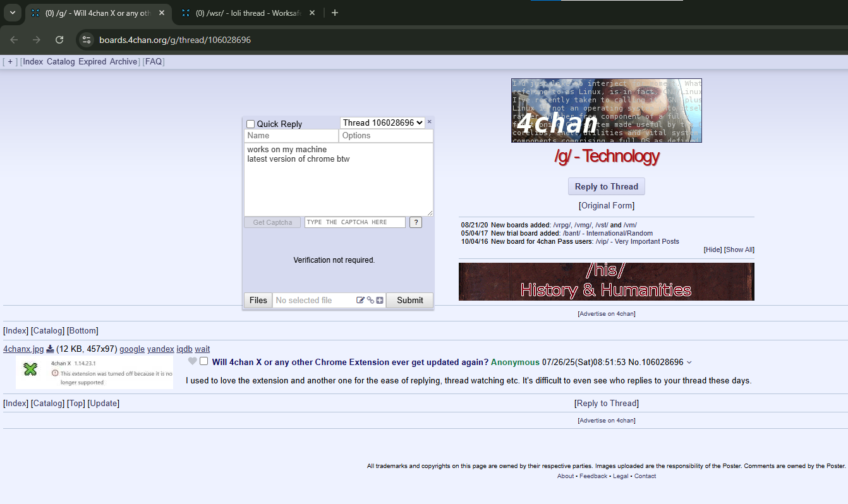Open the Original Form link

coord(607,206)
